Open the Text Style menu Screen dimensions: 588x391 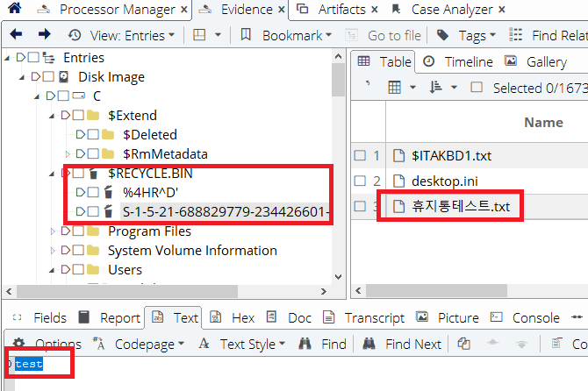(x=240, y=345)
